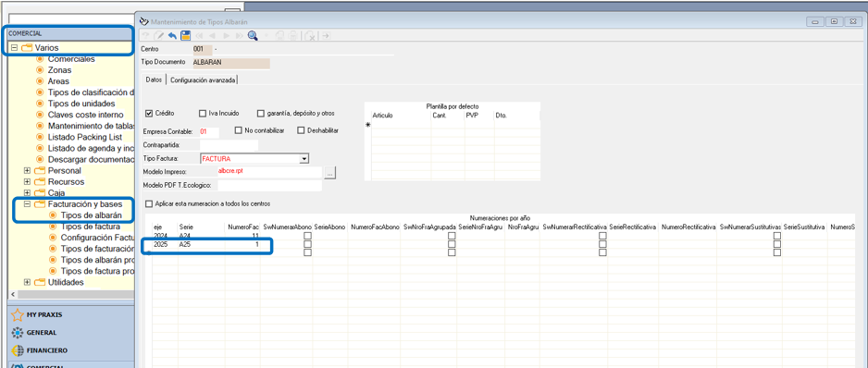Screen dimensions: 868x368
Task: Click the orange bullet beside Tipos de unidades
Action: (x=39, y=104)
